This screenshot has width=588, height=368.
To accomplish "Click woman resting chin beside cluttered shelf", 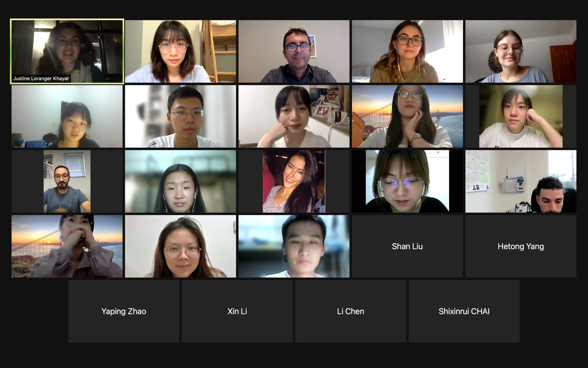I will pyautogui.click(x=294, y=116).
